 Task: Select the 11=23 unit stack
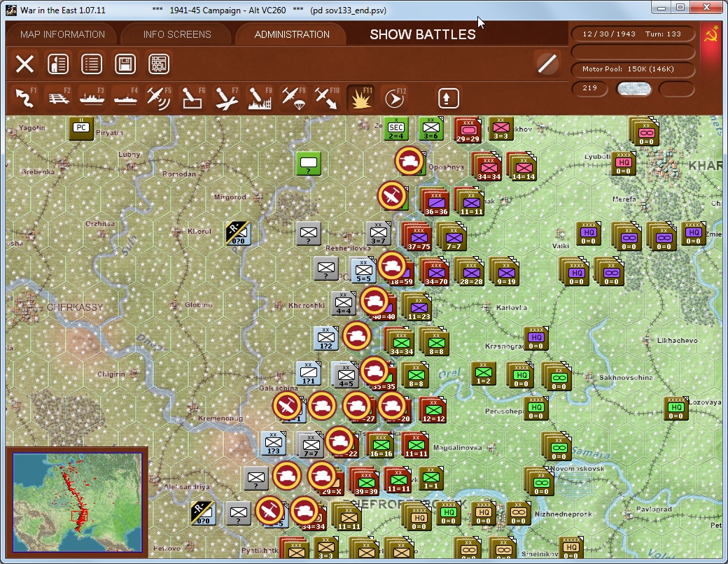pos(419,308)
